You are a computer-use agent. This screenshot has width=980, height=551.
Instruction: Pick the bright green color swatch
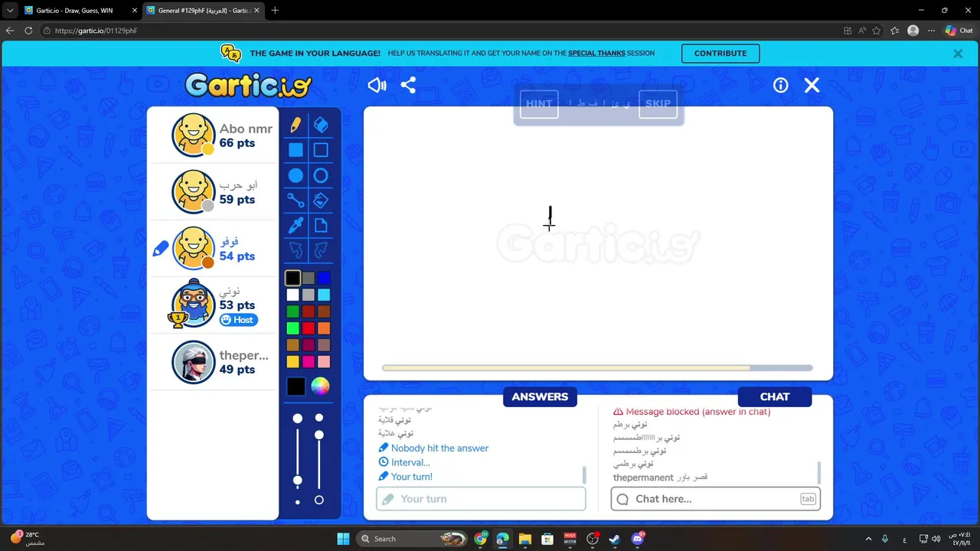(292, 328)
